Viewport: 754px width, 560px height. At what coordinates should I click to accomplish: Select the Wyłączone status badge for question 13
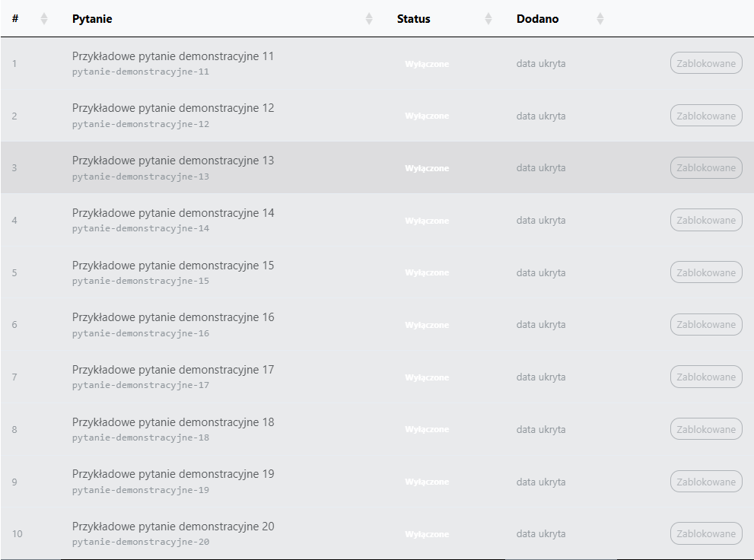tap(427, 168)
